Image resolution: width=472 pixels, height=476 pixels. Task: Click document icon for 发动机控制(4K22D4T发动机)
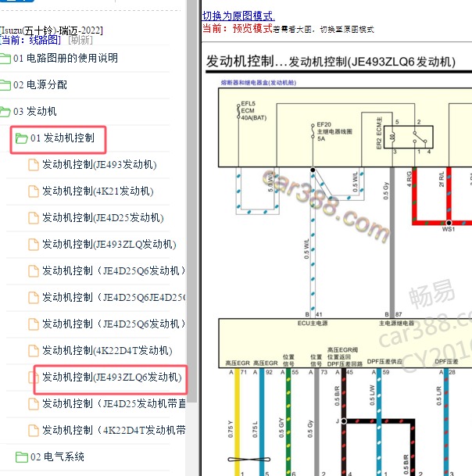coord(34,351)
